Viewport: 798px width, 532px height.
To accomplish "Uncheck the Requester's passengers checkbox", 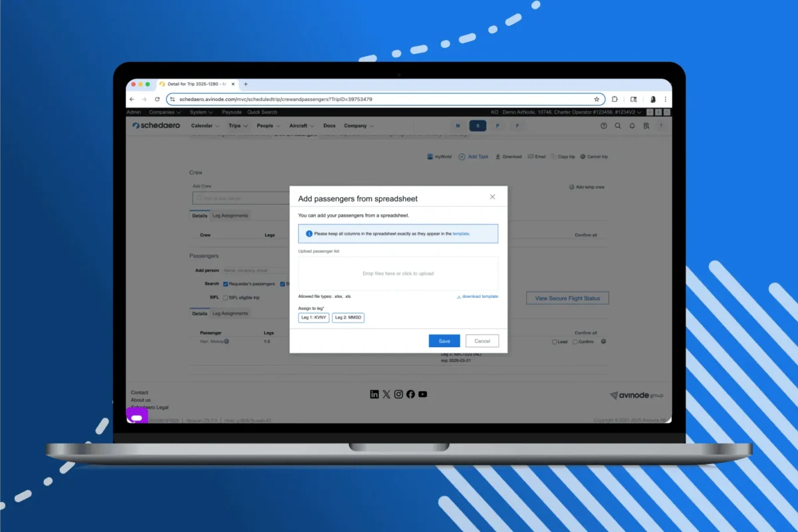I will click(225, 285).
